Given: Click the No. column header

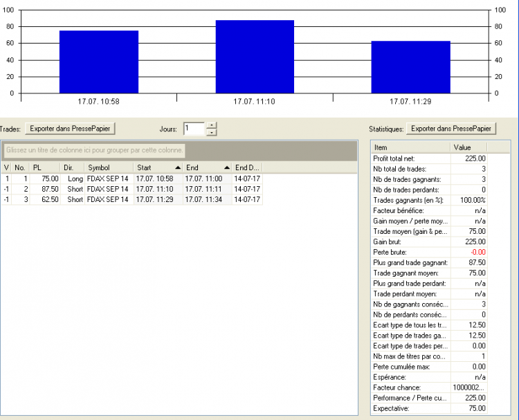Looking at the screenshot, I should click(21, 168).
